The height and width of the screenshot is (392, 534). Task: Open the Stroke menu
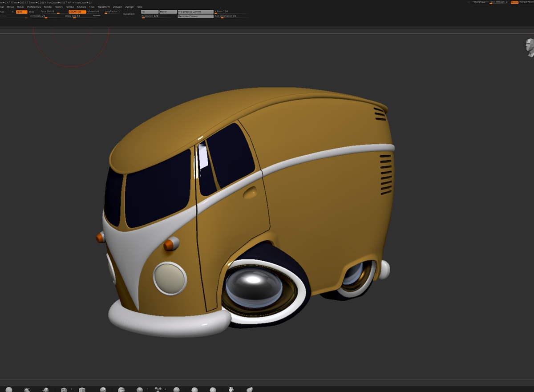click(70, 7)
